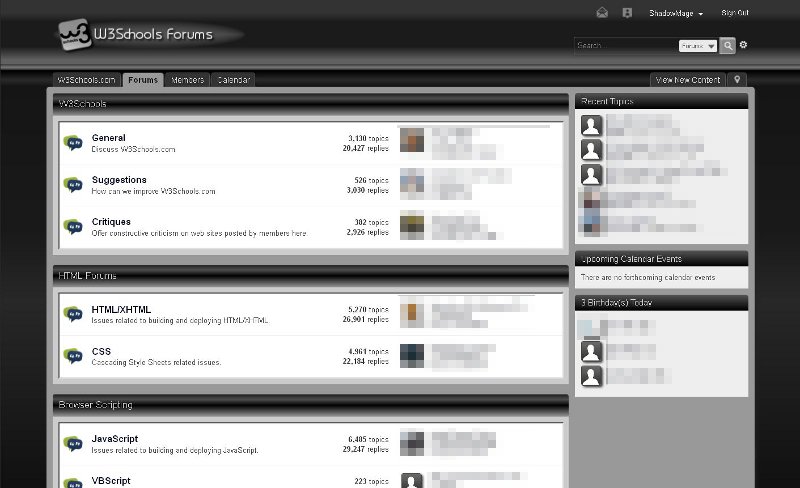Click '26,901 replies' in HTML/XHTML row
800x488 pixels.
[x=365, y=320]
